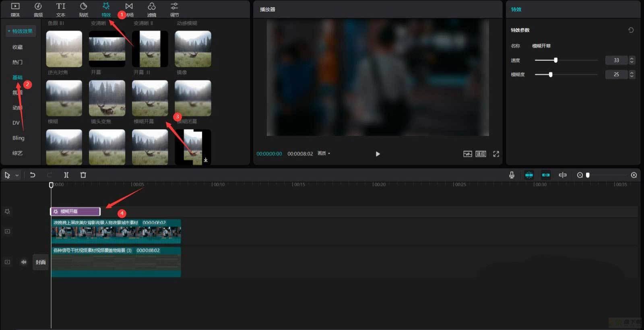Open the 文本 (Text) tab
Viewport: 644px width, 330px height.
point(61,9)
